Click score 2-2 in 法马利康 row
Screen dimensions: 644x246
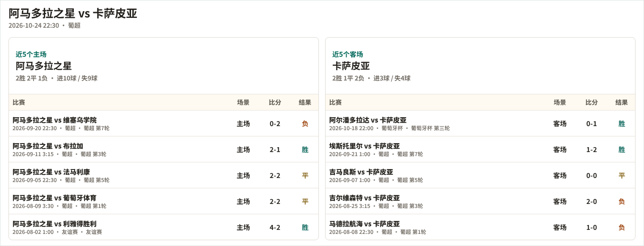(x=275, y=175)
